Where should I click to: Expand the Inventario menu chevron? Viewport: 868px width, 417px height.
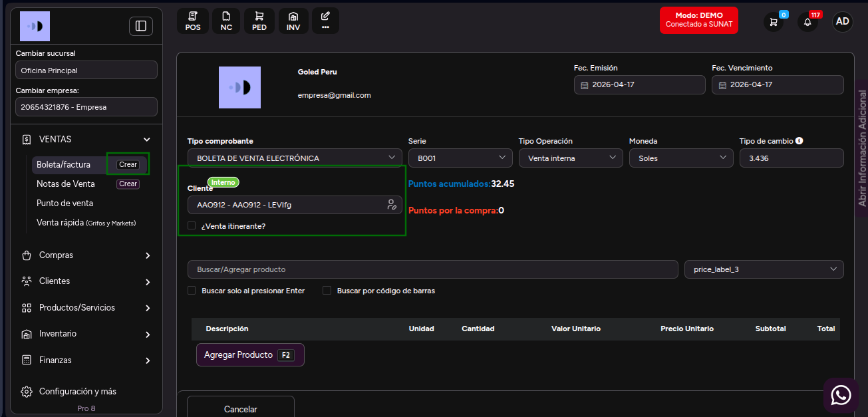148,335
